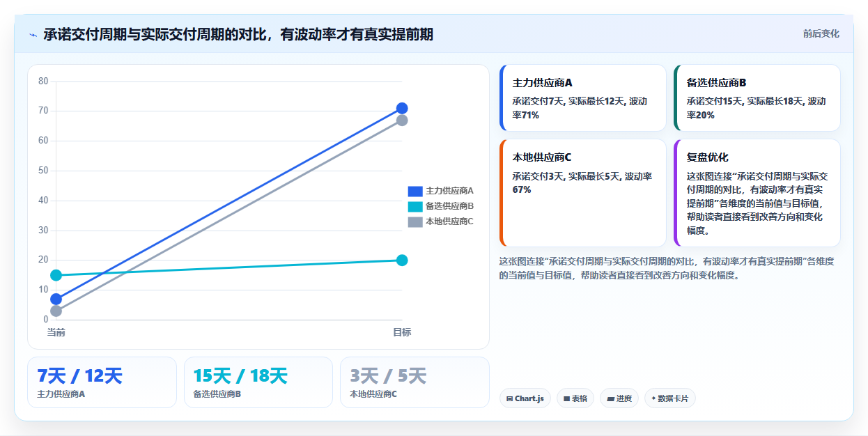Open the 本地供应商C info card heading
Screen dimensions: 868x436
(542, 157)
